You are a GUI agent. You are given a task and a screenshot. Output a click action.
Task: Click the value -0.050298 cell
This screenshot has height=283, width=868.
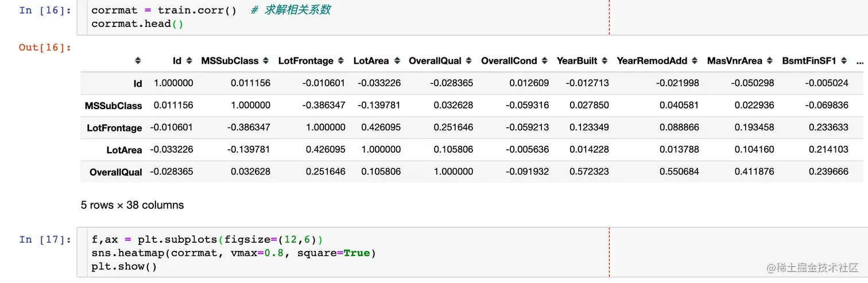click(x=753, y=83)
